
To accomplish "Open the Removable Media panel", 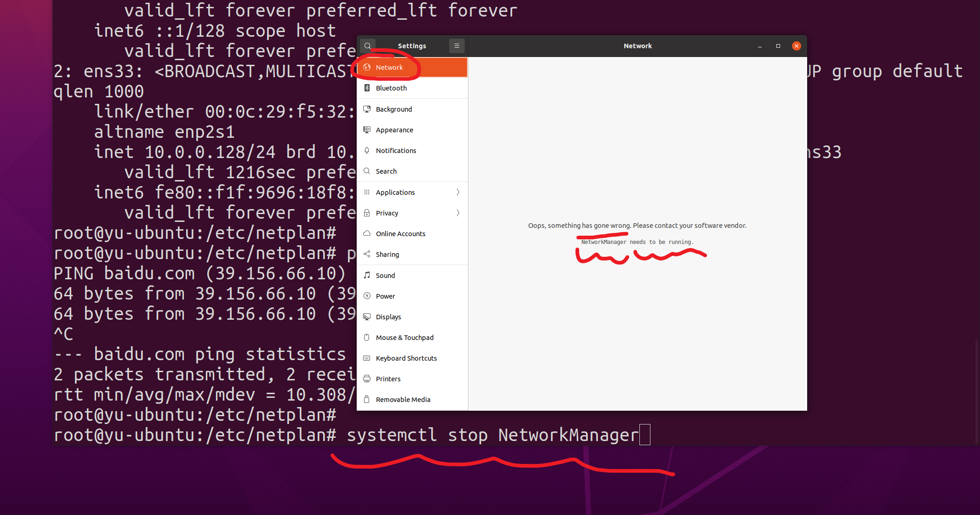I will [412, 400].
